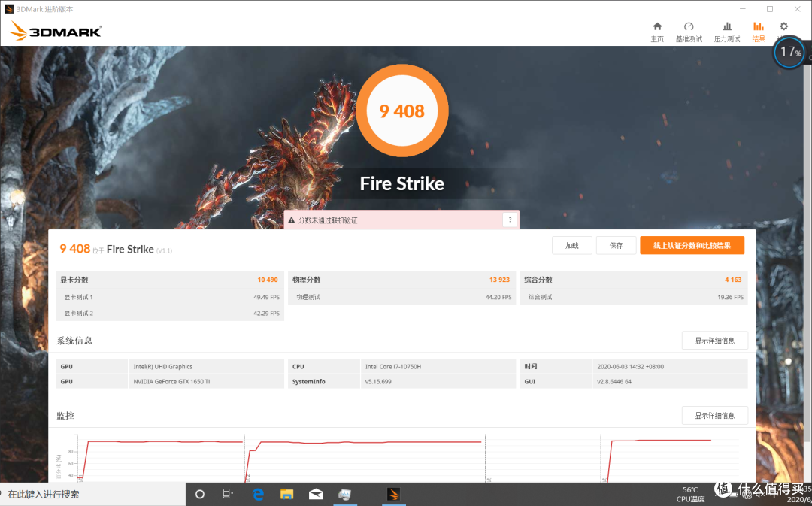The height and width of the screenshot is (506, 812).
Task: Click GUI version v2.8.6446 64
Action: coord(614,382)
